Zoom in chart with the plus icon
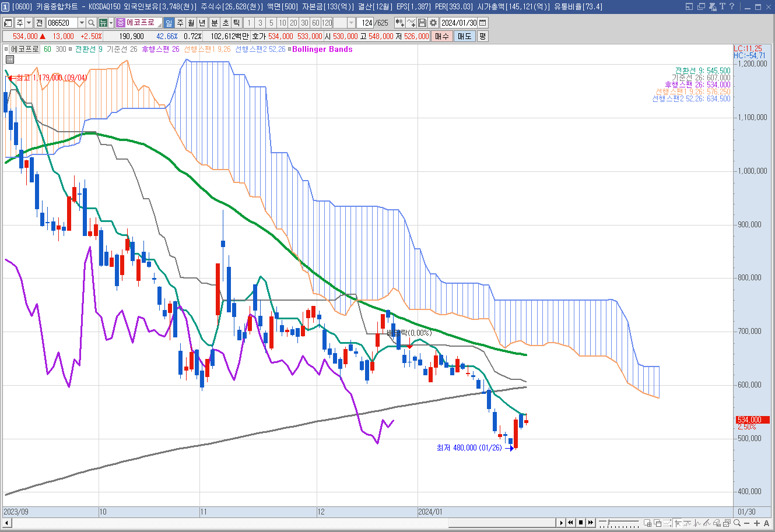 [757, 523]
